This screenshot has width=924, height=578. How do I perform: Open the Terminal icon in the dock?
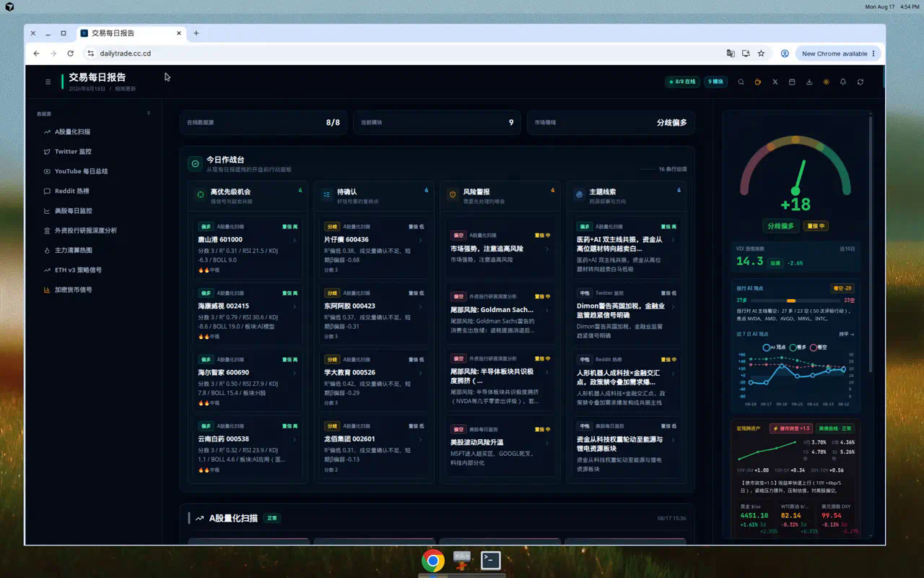pyautogui.click(x=491, y=560)
